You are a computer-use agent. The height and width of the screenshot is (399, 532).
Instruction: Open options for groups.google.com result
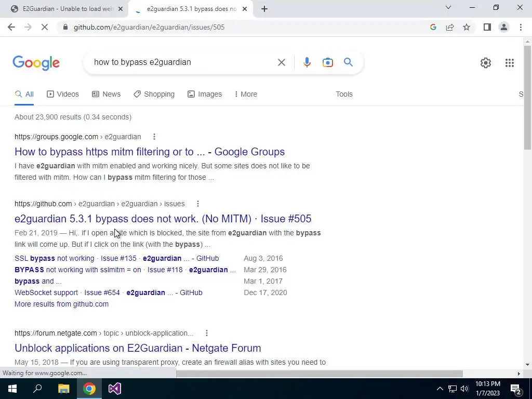click(154, 137)
